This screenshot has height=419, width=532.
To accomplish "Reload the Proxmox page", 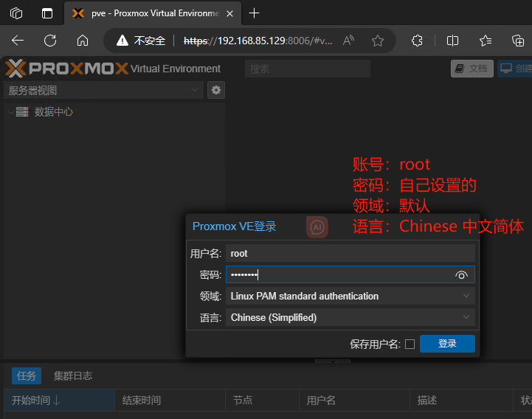I will tap(50, 41).
